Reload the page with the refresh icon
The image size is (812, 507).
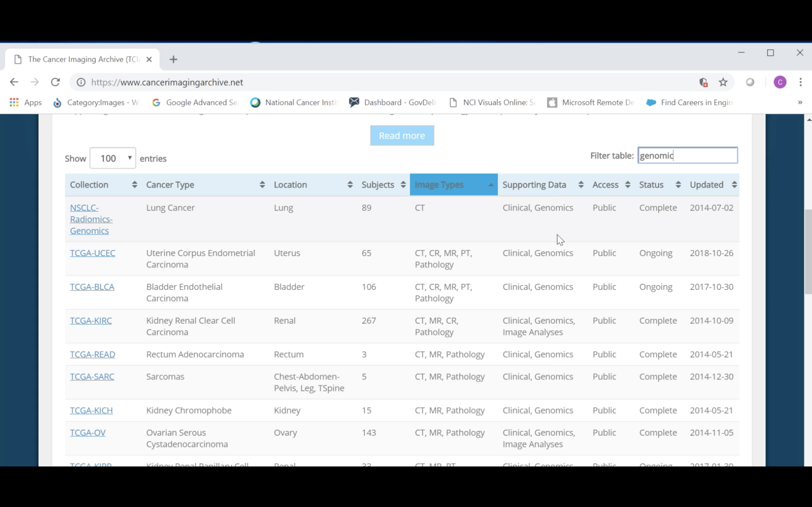(55, 82)
